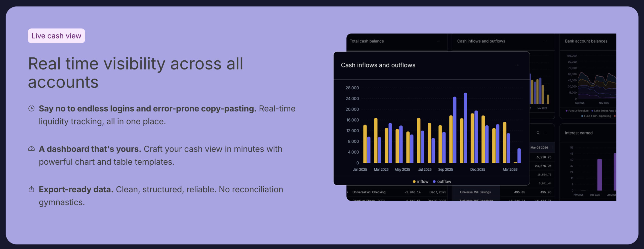The width and height of the screenshot is (644, 249).
Task: Click the 'Bank account balances' card title
Action: click(586, 41)
